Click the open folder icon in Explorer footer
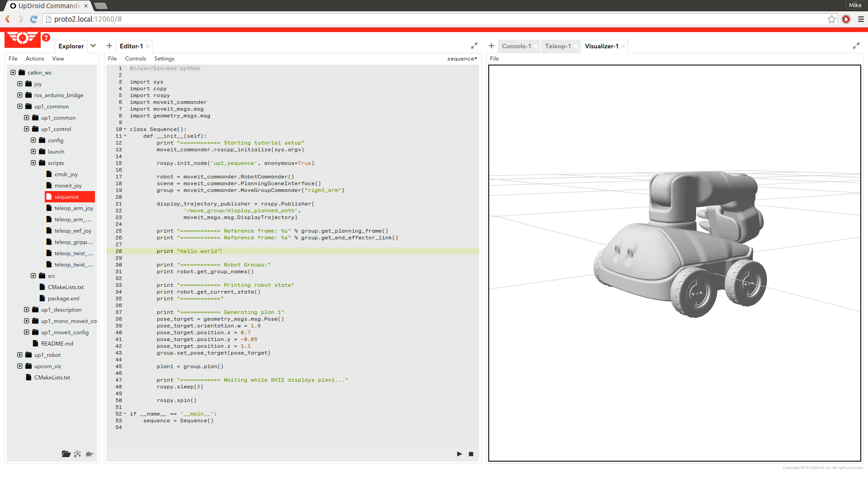The width and height of the screenshot is (868, 477). [66, 454]
